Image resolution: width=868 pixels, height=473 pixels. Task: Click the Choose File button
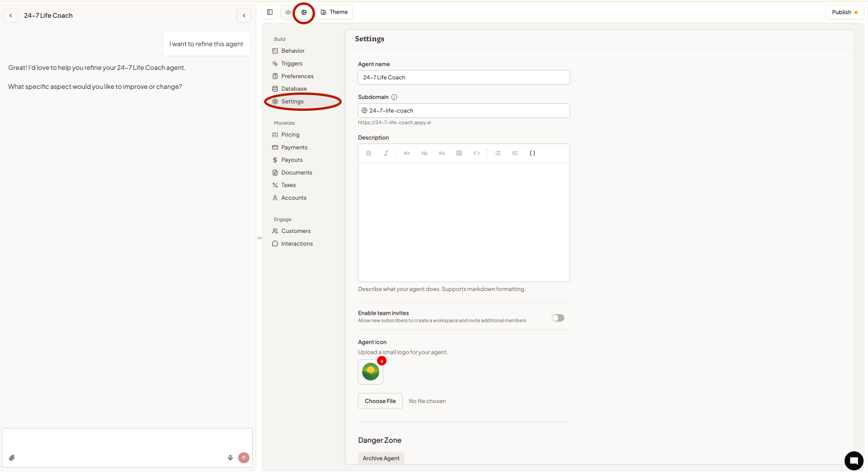coord(380,401)
